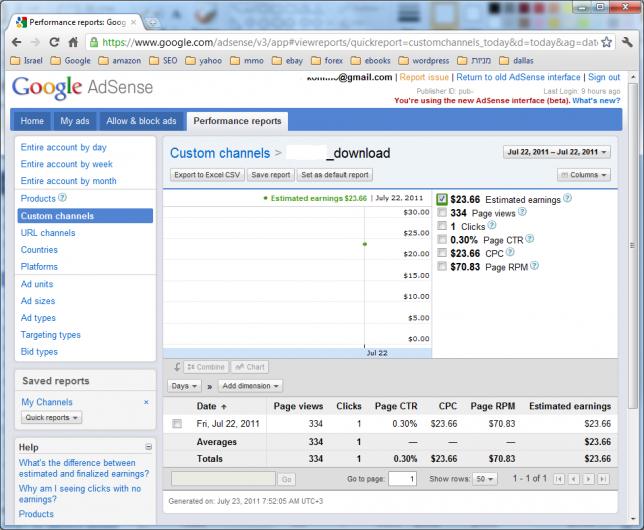Open the wordpress bookmarks folder
The height and width of the screenshot is (530, 644).
click(x=424, y=61)
